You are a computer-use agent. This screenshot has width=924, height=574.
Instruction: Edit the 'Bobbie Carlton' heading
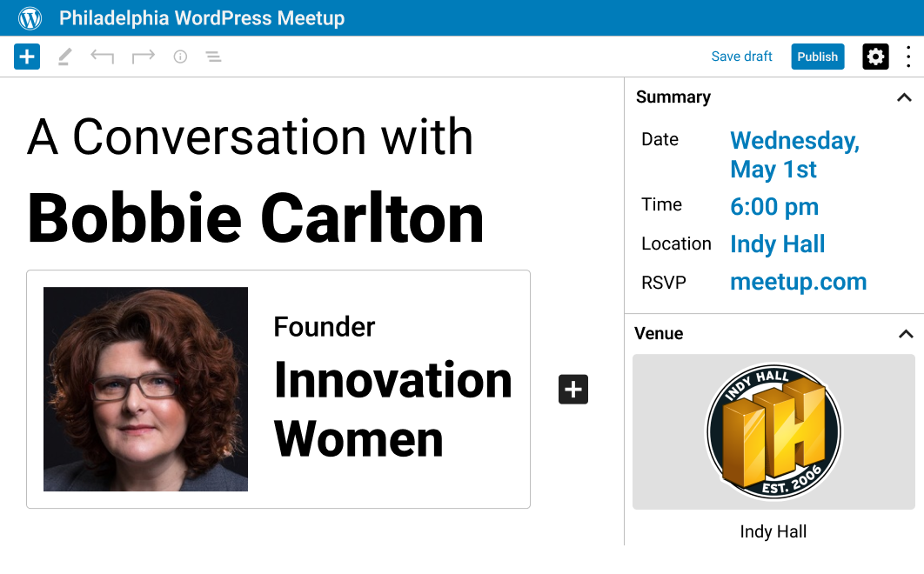coord(255,218)
